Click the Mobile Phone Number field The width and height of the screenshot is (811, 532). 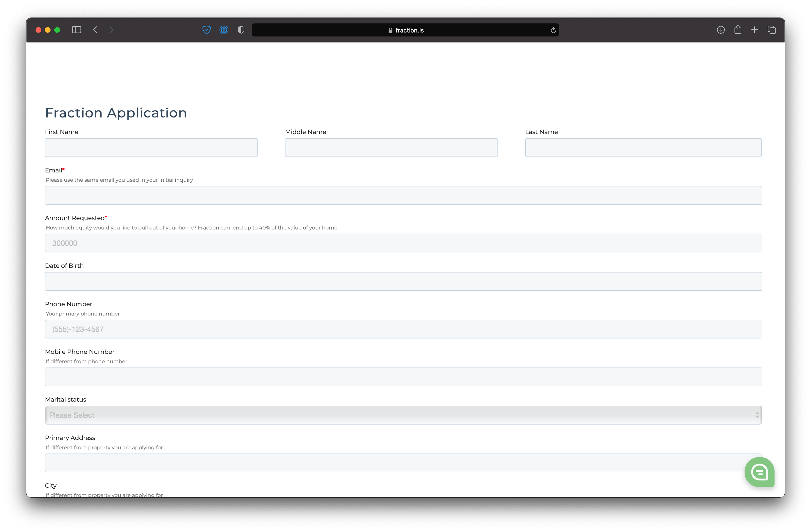point(403,377)
